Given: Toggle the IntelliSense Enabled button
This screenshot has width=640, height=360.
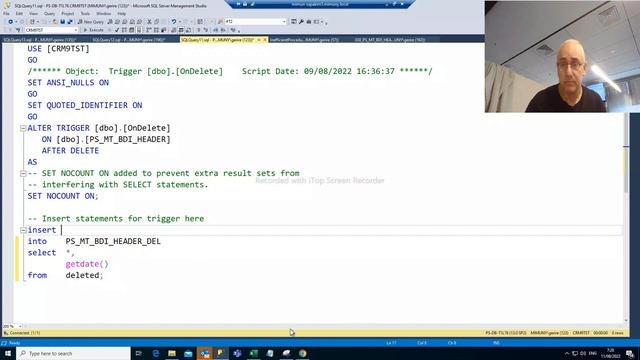Looking at the screenshot, I should [139, 30].
